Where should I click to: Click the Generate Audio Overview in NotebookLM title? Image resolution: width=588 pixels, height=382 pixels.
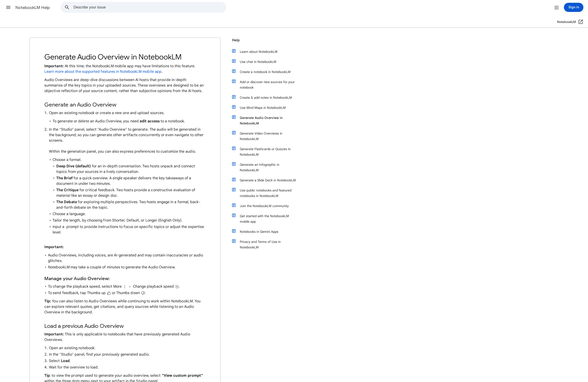point(113,57)
